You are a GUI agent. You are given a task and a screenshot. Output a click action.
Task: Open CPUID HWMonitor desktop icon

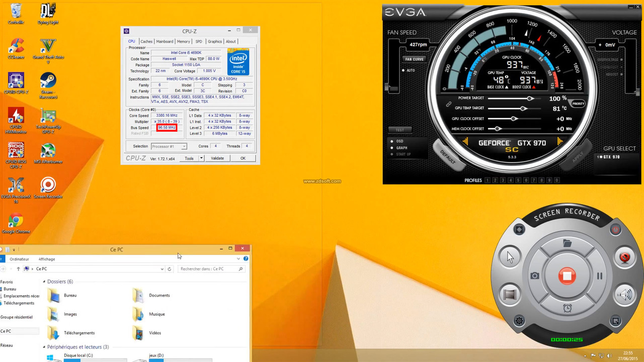[x=16, y=121]
